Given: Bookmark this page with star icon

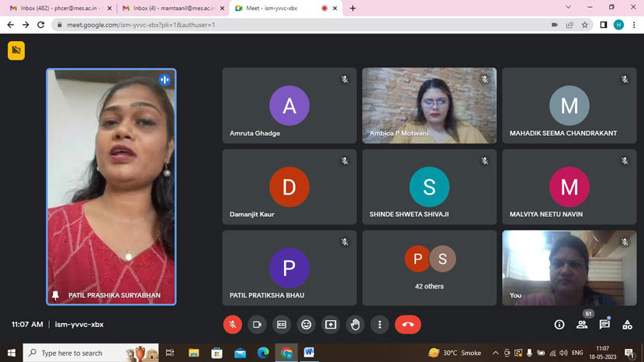Looking at the screenshot, I should [585, 25].
